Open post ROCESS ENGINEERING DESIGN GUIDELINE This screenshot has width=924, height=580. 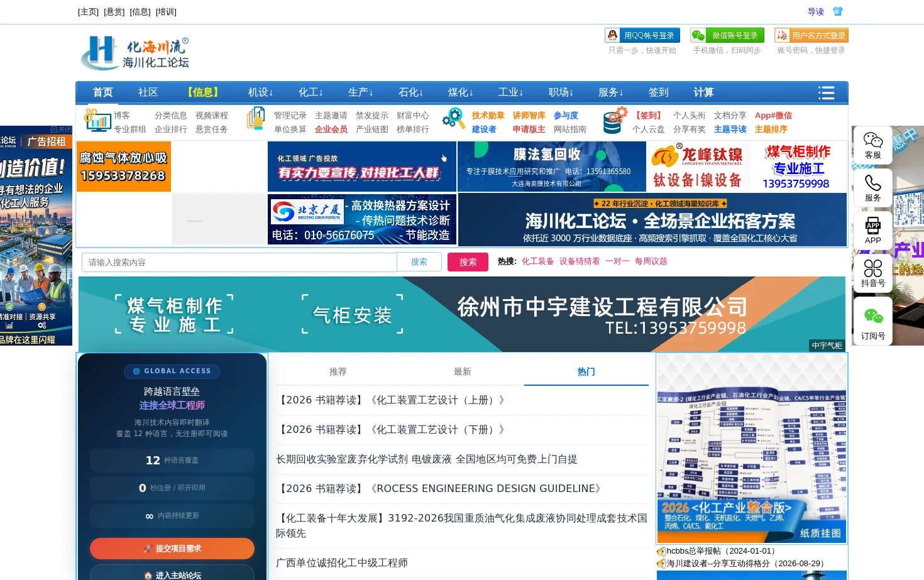coord(440,489)
